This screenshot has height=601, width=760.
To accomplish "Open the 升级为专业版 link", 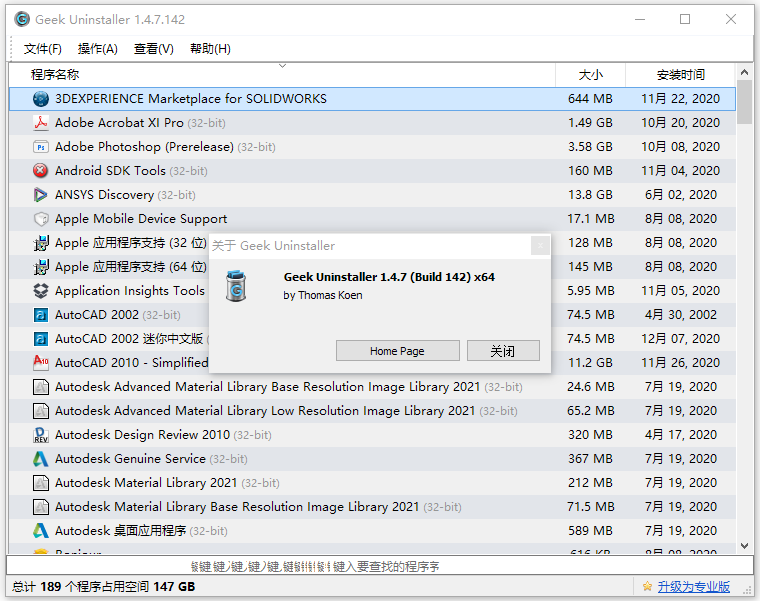I will [694, 587].
